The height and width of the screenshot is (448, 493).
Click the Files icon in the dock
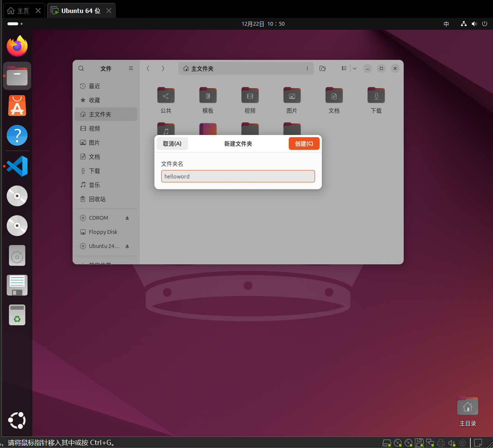point(17,76)
